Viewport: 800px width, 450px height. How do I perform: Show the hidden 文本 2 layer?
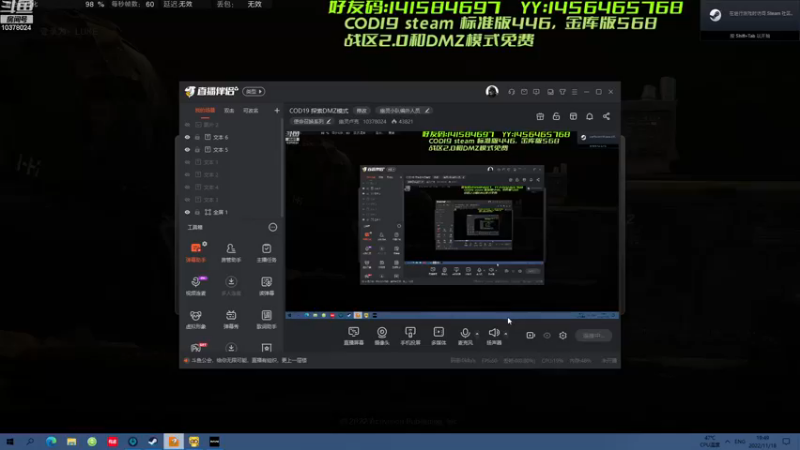click(187, 174)
